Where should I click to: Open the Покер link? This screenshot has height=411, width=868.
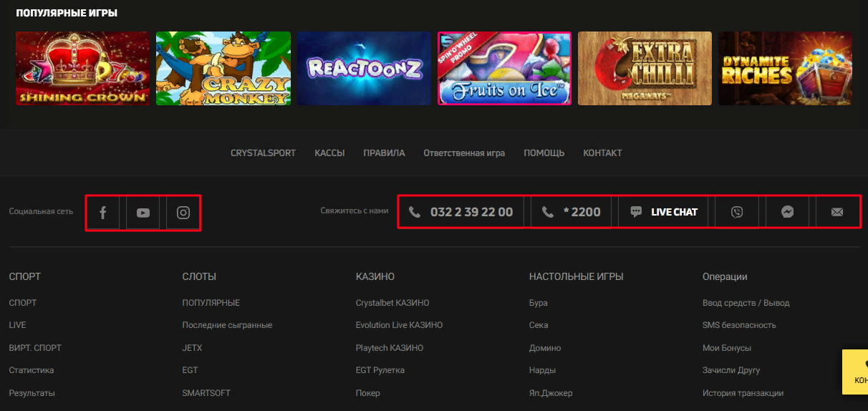coord(368,393)
